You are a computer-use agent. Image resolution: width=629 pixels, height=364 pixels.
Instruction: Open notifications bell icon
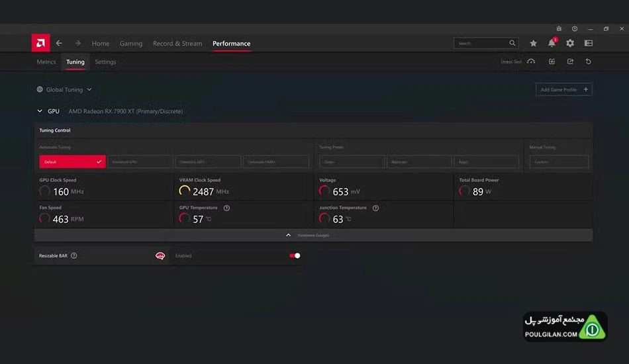(552, 43)
